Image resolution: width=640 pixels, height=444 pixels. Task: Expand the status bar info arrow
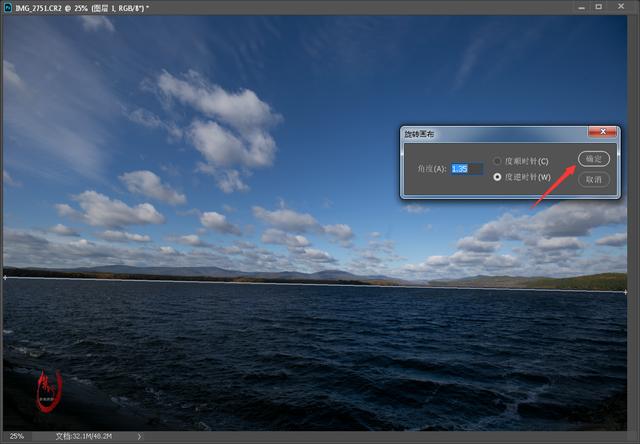click(139, 437)
